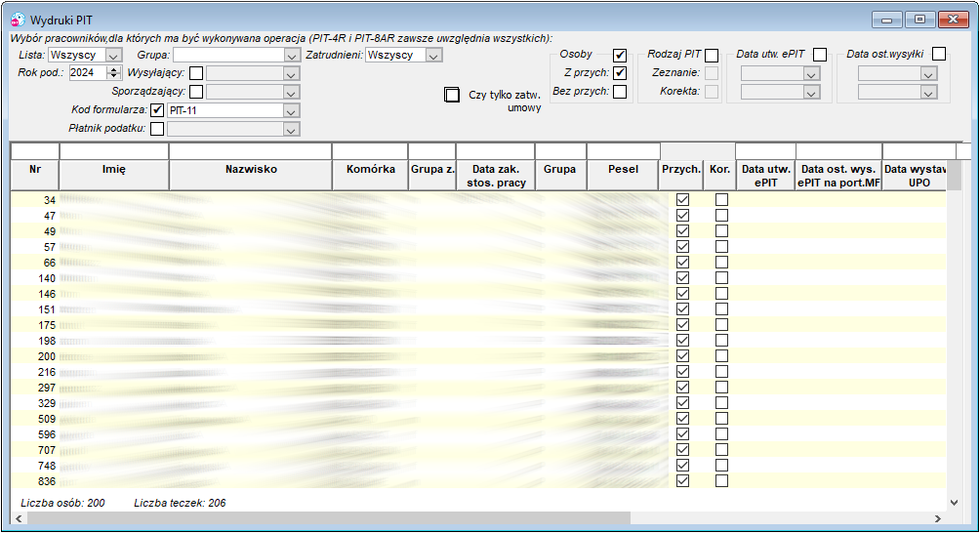Enable the Rodzaj PIT checkbox
The width and height of the screenshot is (980, 533).
(x=712, y=55)
